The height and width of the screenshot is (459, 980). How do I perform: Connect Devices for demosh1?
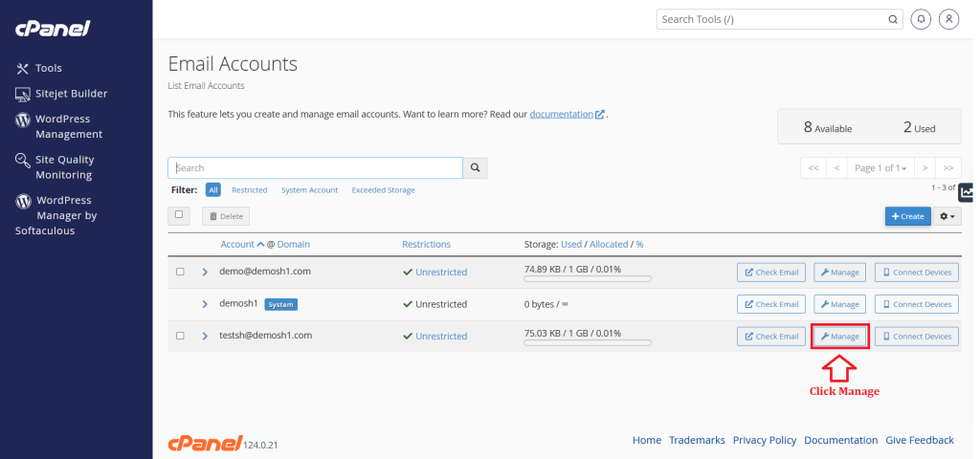click(916, 304)
